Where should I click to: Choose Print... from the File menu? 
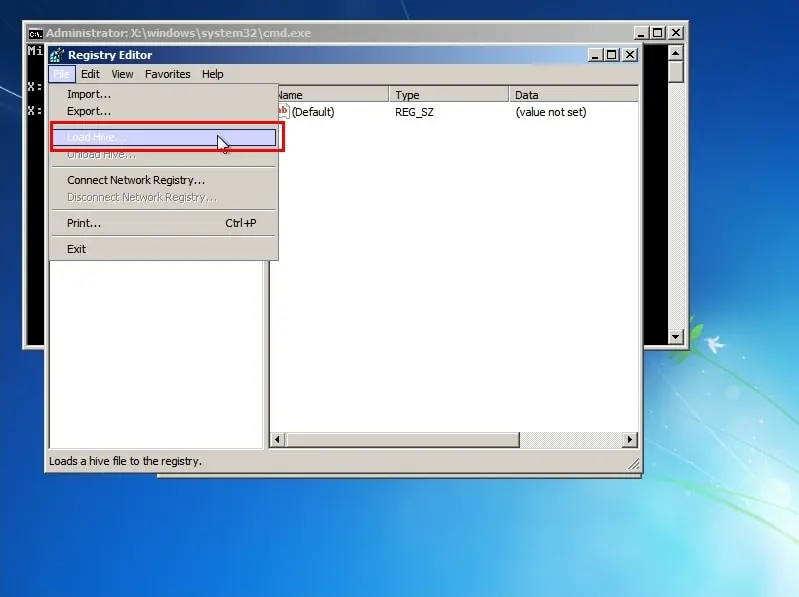[163, 223]
